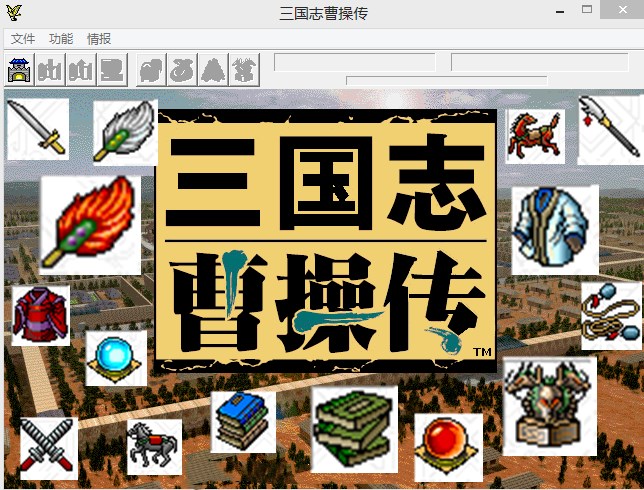The height and width of the screenshot is (490, 644).
Task: Click the application eagle icon in title bar
Action: 14,13
